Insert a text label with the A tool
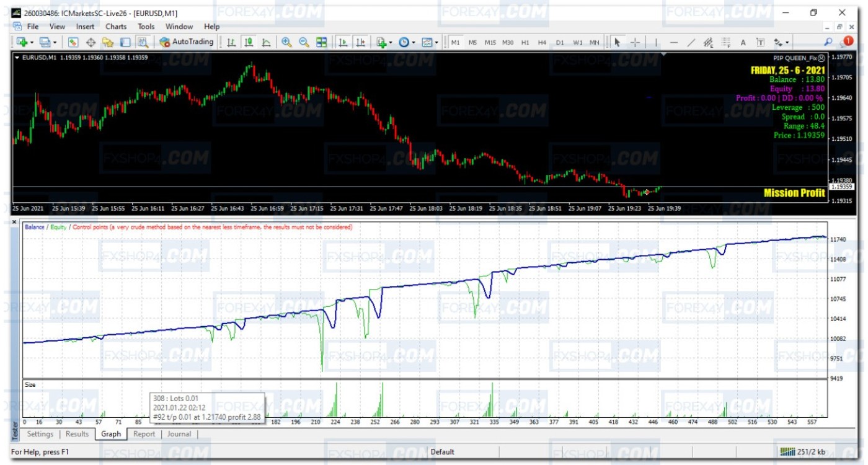 (x=743, y=42)
